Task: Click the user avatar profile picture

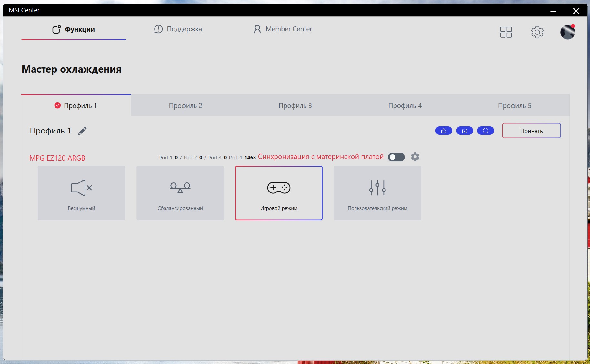Action: (x=568, y=32)
